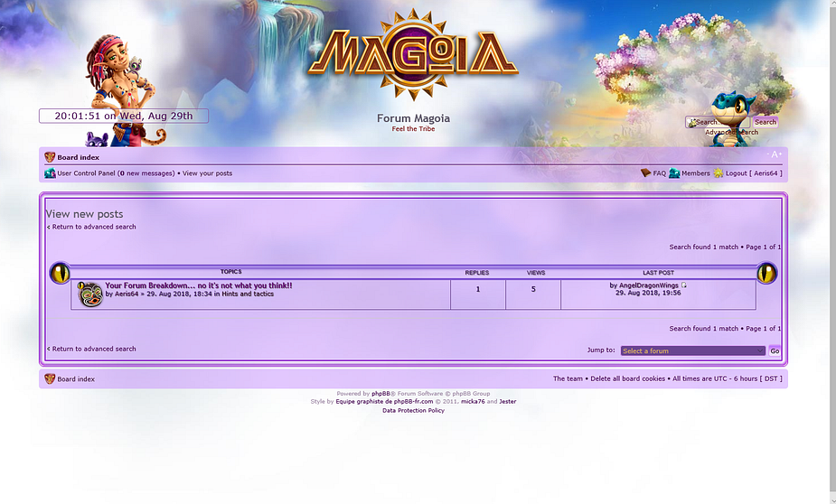
Task: Click inside the Search text field
Action: 718,122
